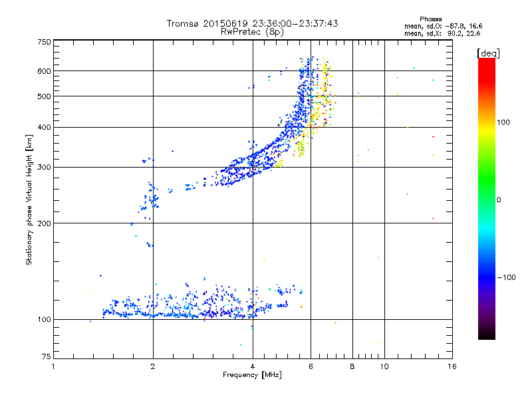532x399 pixels.
Task: Click the x-axis label 'Frequency [MHz]'
Action: point(252,375)
